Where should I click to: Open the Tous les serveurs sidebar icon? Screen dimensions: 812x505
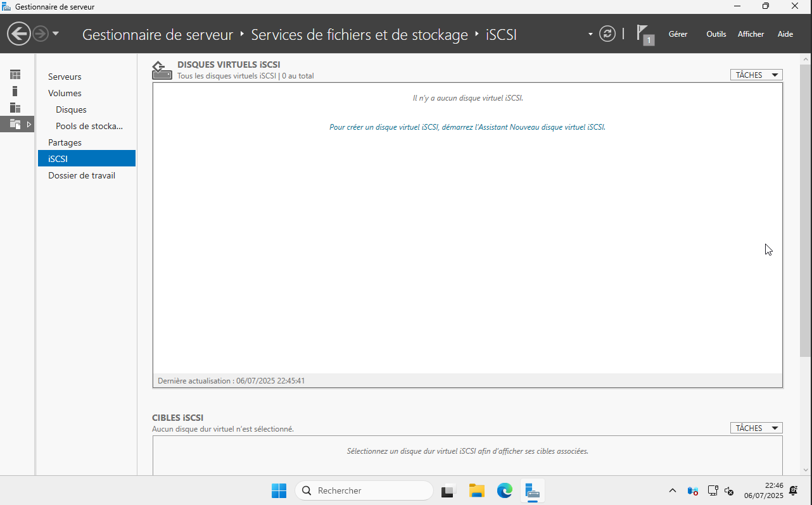pyautogui.click(x=15, y=108)
